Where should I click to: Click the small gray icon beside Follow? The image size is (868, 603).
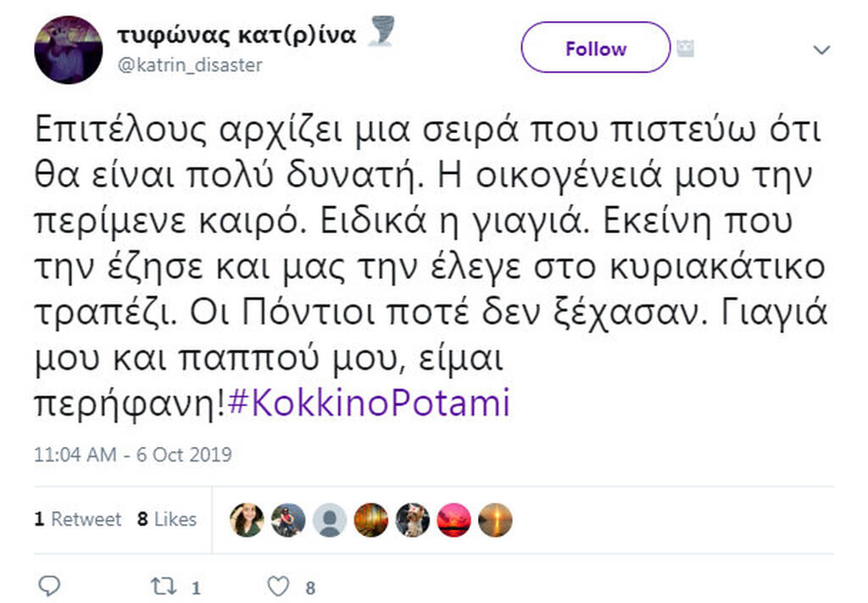pyautogui.click(x=685, y=49)
